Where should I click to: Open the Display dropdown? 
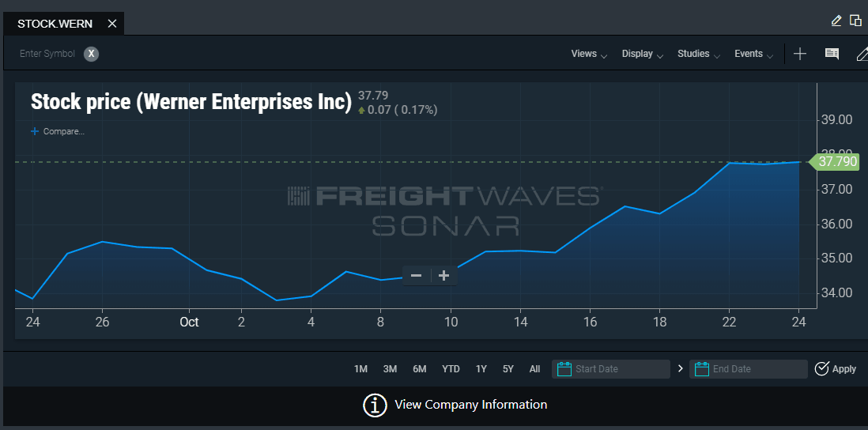point(642,54)
